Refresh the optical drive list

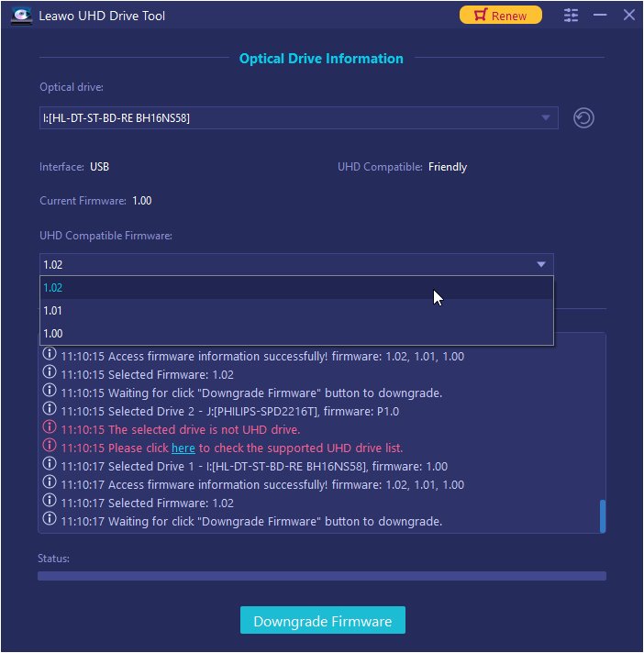point(583,118)
